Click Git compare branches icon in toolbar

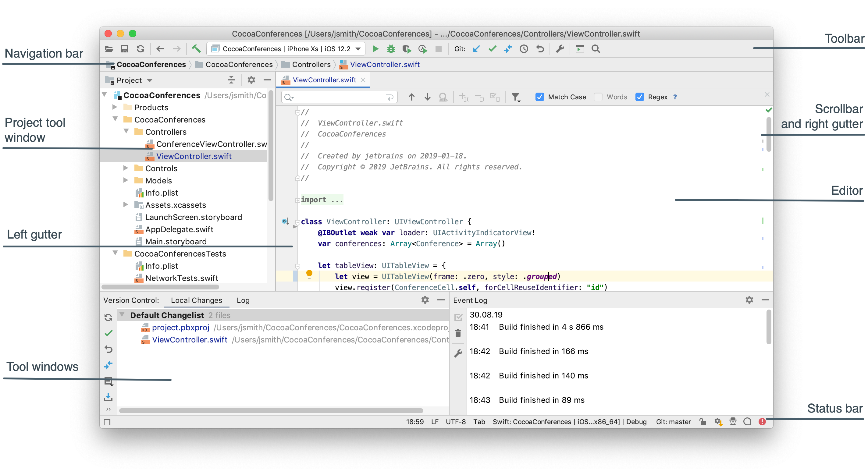[x=508, y=49]
